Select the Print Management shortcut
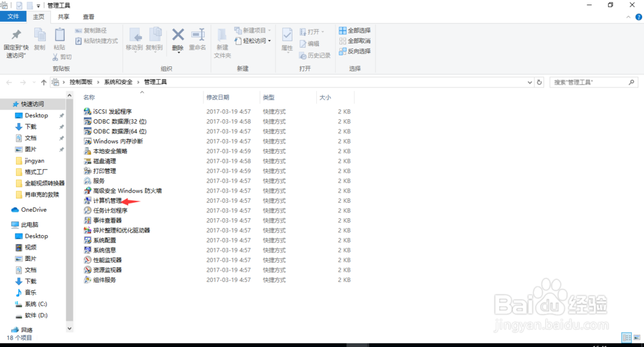Viewport: 644px width, 347px height. 100,171
